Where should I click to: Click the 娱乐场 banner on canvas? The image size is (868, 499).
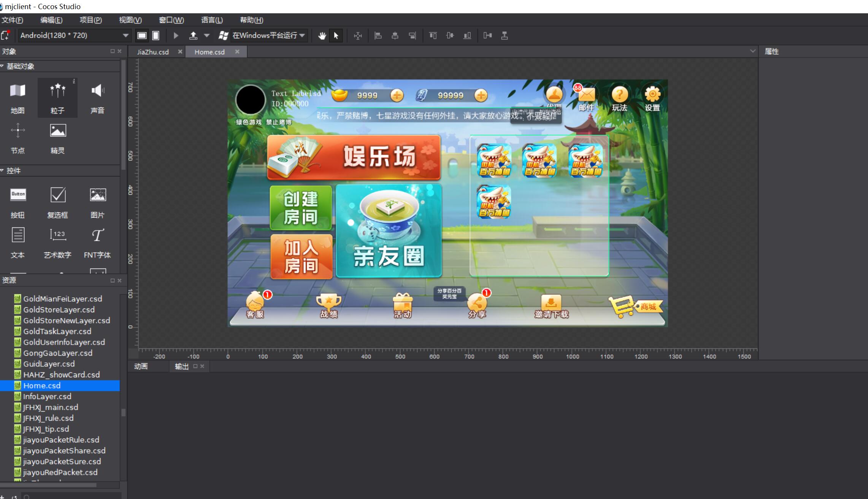tap(354, 157)
